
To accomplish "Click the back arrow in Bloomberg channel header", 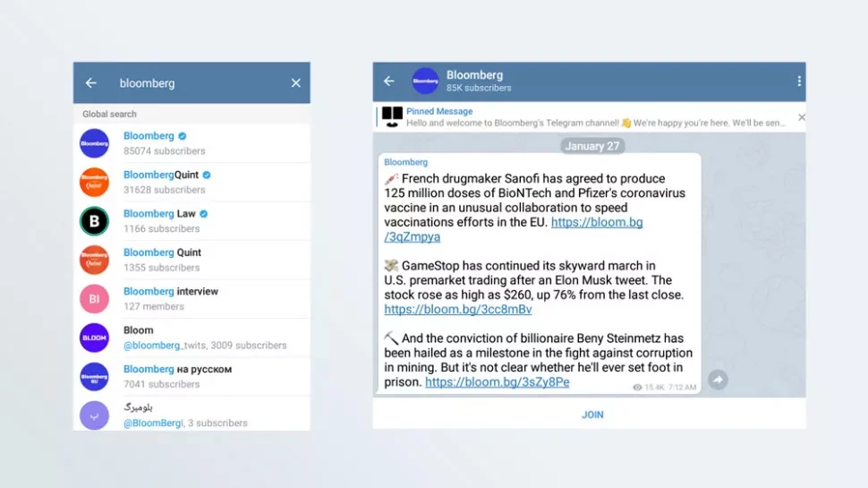I will tap(388, 81).
